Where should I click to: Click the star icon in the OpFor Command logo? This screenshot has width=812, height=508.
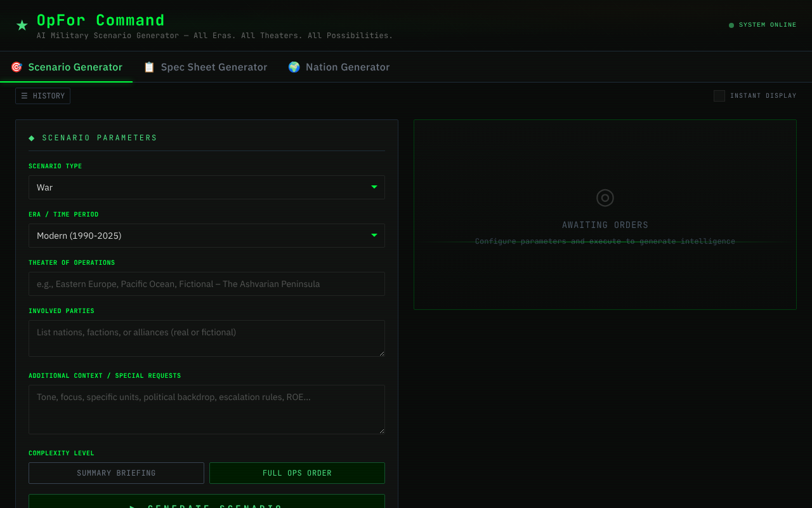(x=21, y=25)
